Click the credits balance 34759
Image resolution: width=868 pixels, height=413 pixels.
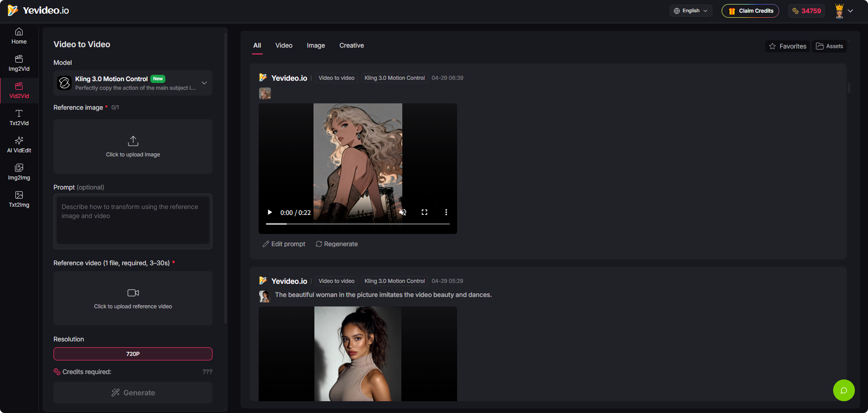click(806, 11)
